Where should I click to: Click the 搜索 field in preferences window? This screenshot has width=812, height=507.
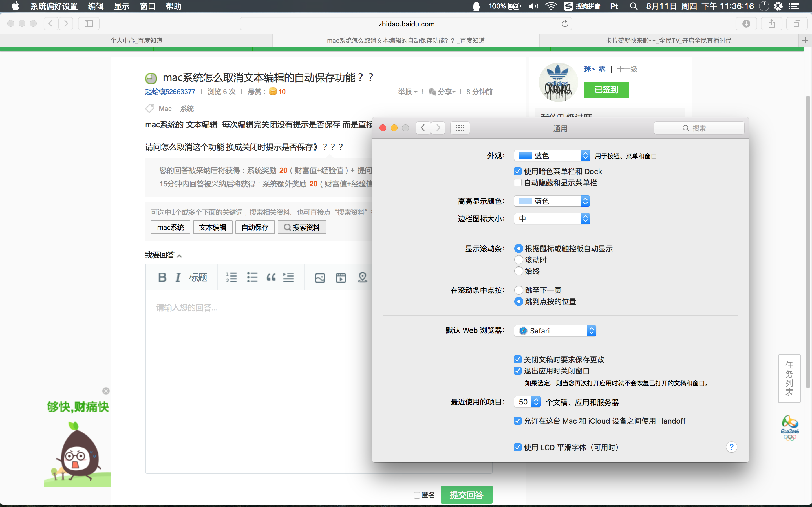pos(699,128)
